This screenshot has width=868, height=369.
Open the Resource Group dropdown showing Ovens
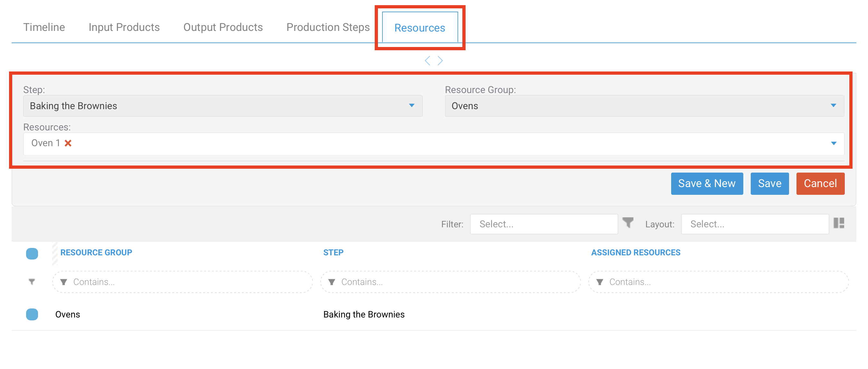tap(644, 106)
